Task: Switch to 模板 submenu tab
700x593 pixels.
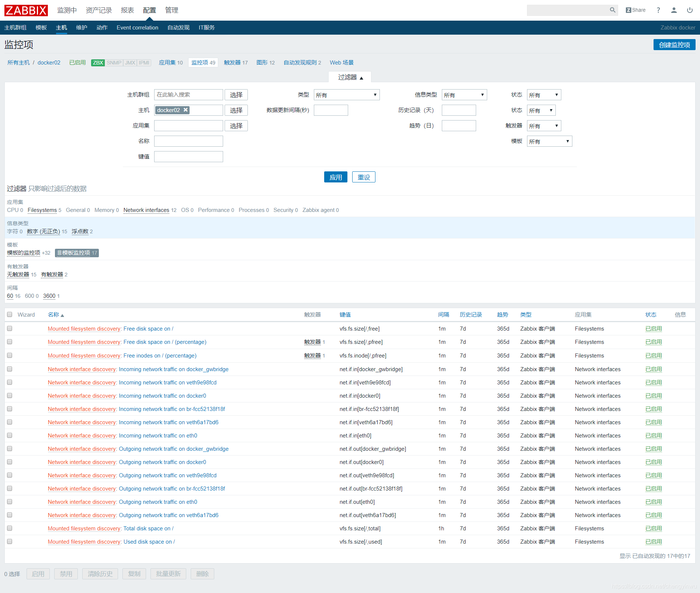Action: click(x=41, y=28)
